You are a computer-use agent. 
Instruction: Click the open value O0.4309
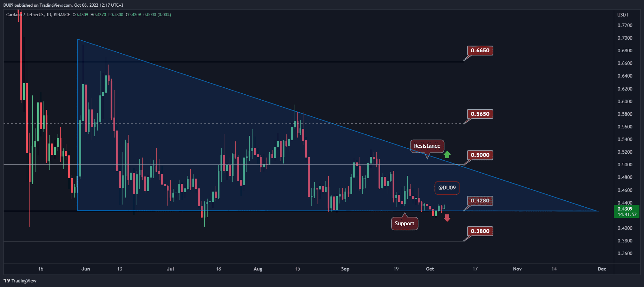click(80, 15)
